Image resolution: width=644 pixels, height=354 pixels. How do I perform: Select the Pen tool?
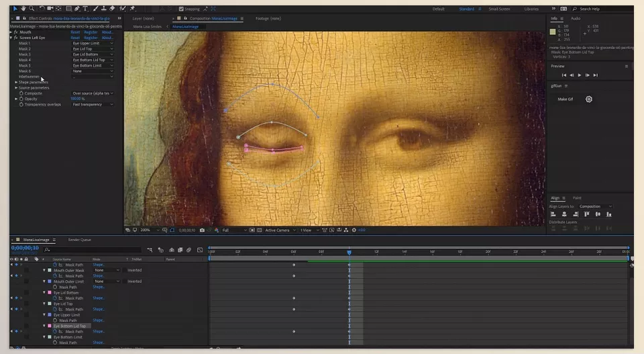[x=76, y=9]
